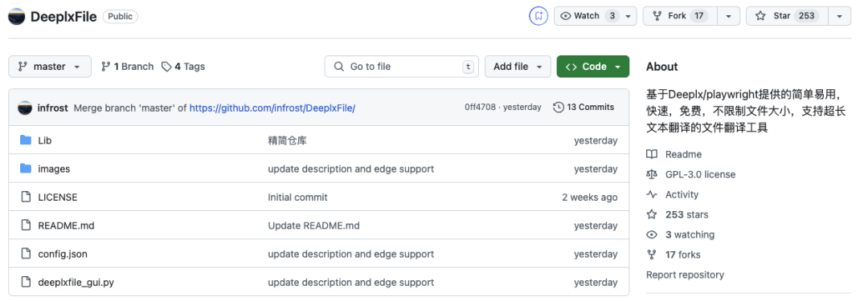
Task: Click the Go to file search field
Action: click(x=402, y=67)
